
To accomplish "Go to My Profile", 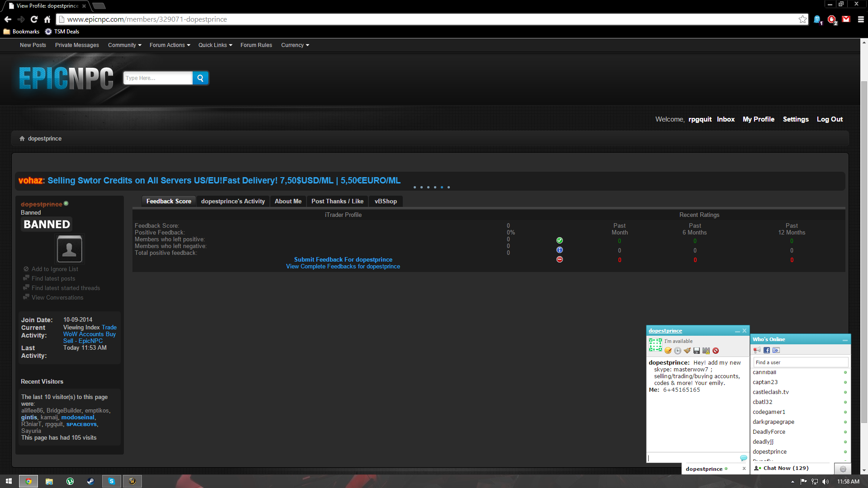I will click(x=759, y=119).
